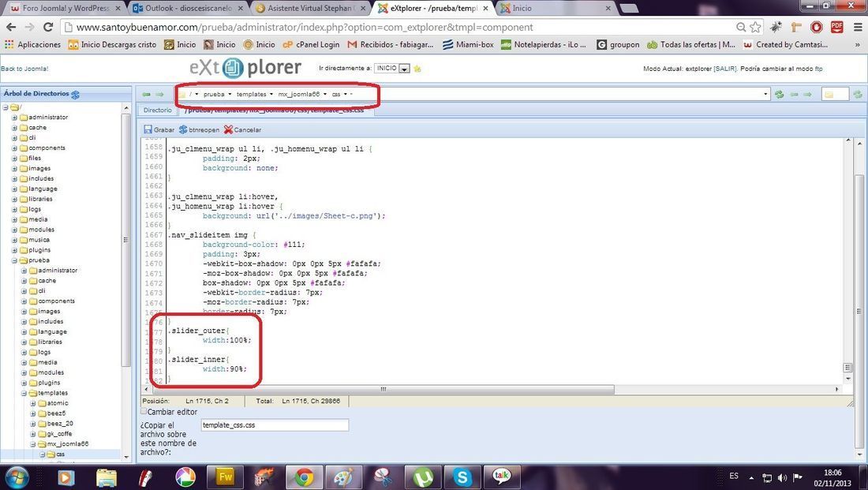Screen dimensions: 868x490
Task: Go back with the green left arrow
Action: pos(146,95)
